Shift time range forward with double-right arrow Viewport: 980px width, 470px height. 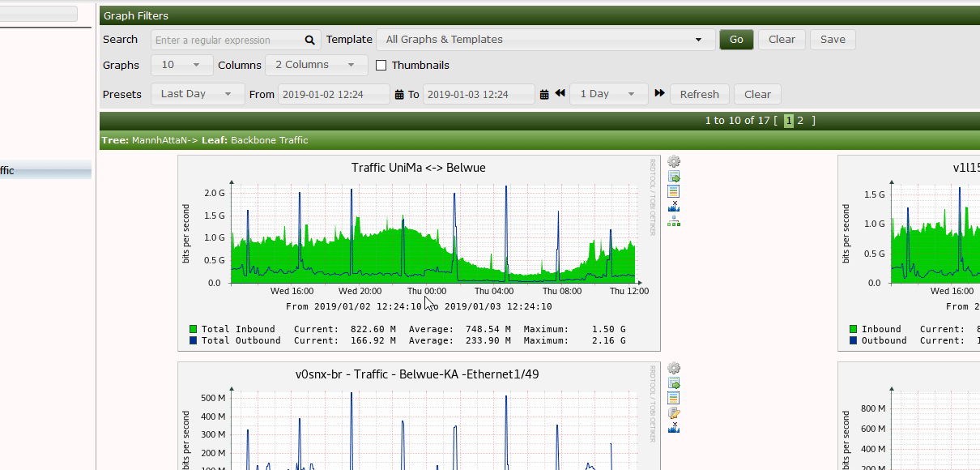tap(659, 94)
